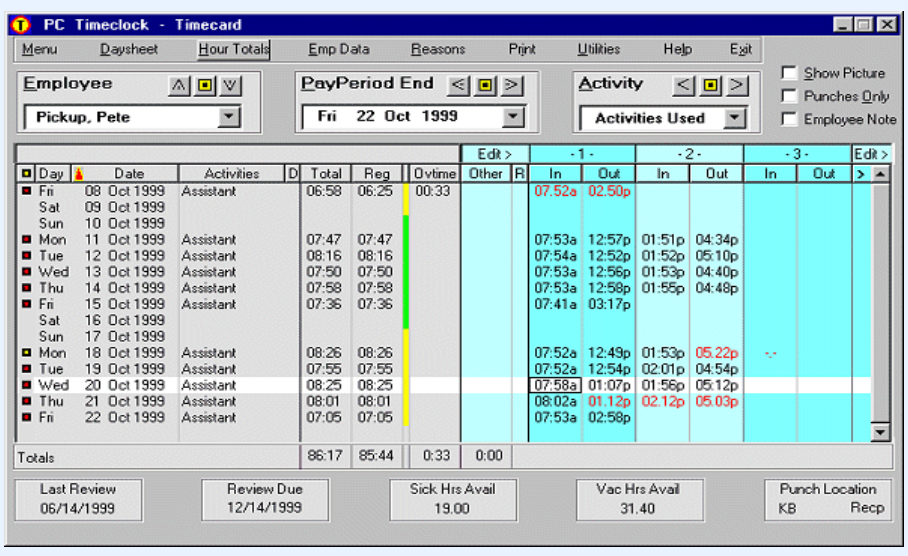Click the Activities column header
The height and width of the screenshot is (556, 908).
(232, 173)
